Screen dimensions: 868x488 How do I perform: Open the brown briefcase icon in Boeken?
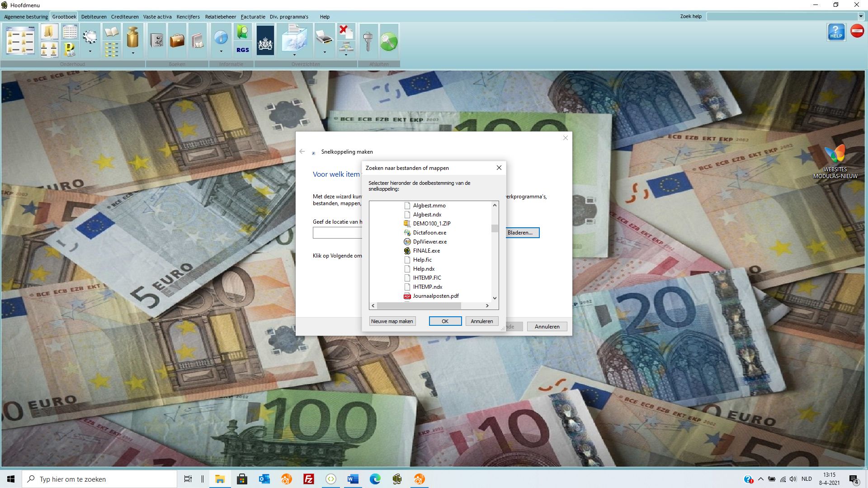coord(177,41)
